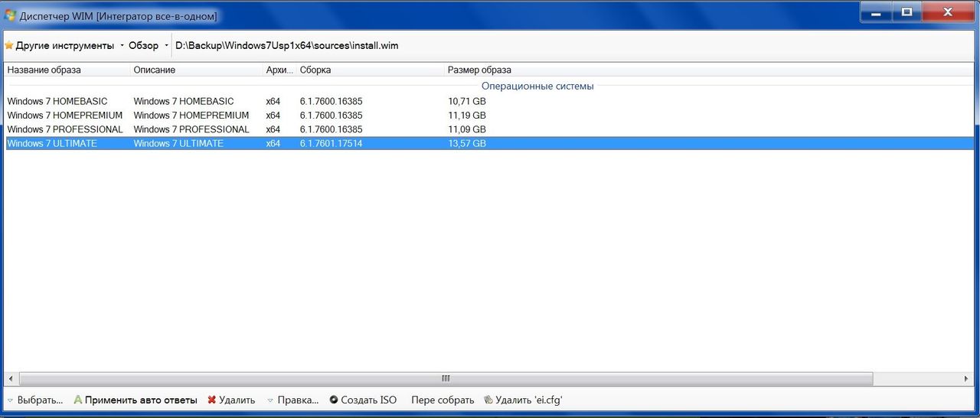Image resolution: width=980 pixels, height=418 pixels.
Task: Select the Windows 7 HOMEPREMIUM image row
Action: pyautogui.click(x=64, y=115)
